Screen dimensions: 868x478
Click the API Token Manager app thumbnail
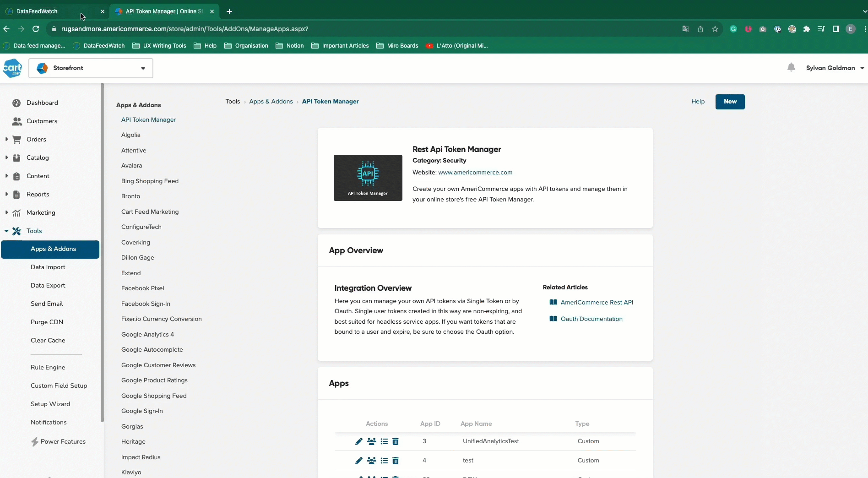(368, 178)
